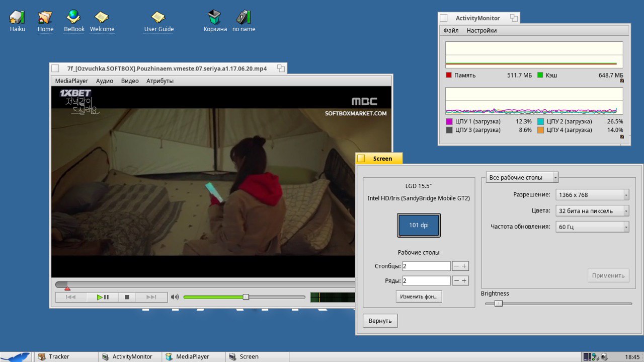The height and width of the screenshot is (362, 644).
Task: Click the 101 dpi monitor preview
Action: (419, 226)
